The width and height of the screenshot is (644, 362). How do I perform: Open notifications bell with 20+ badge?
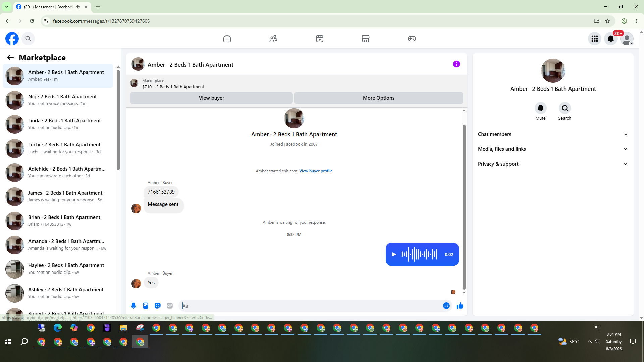pos(611,39)
